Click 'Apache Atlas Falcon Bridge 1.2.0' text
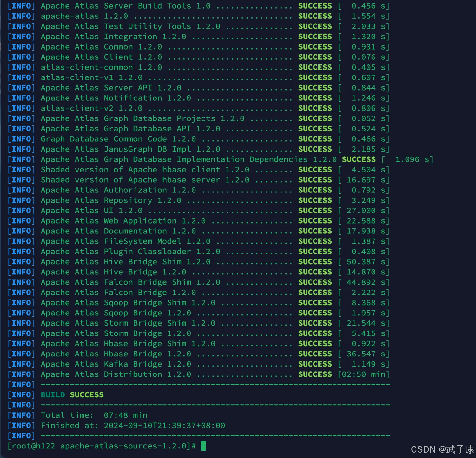Viewport: 476px width, 458px height. point(118,293)
